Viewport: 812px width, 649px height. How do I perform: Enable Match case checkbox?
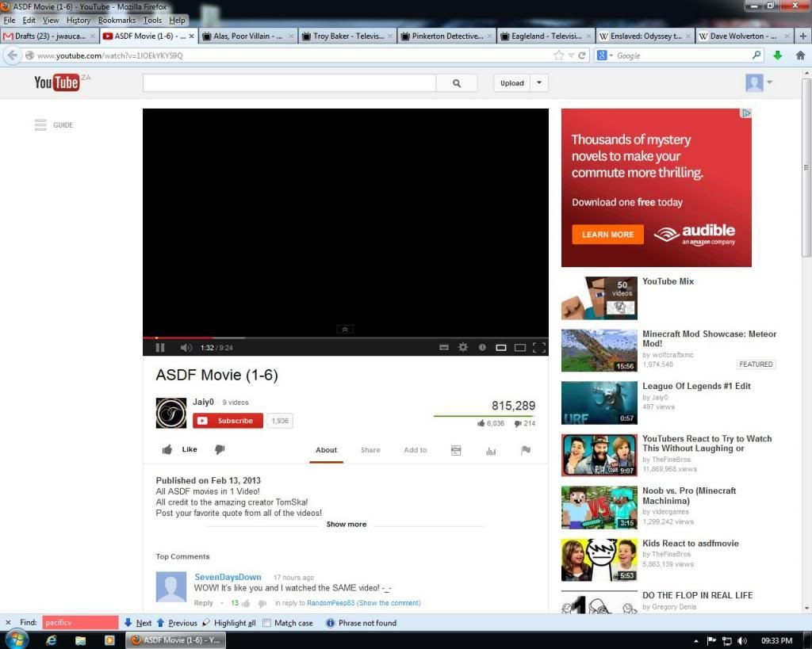coord(266,623)
